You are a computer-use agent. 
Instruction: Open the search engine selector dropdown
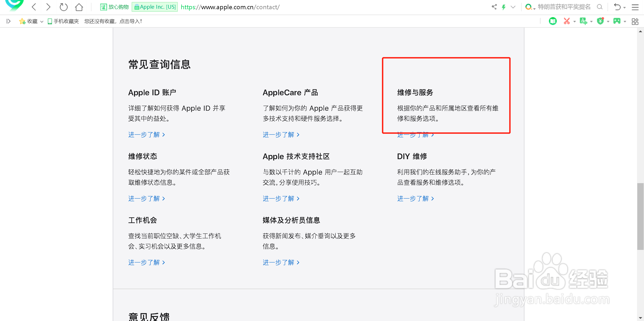click(529, 7)
